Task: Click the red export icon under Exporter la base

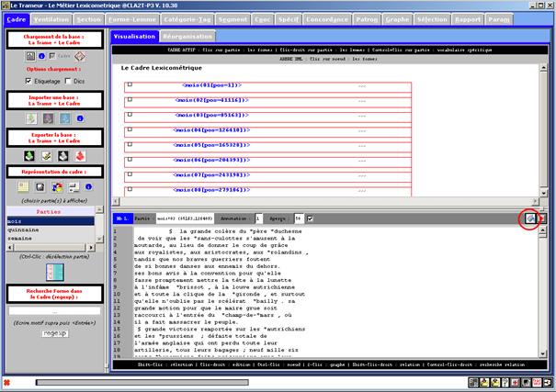Action: (80, 156)
